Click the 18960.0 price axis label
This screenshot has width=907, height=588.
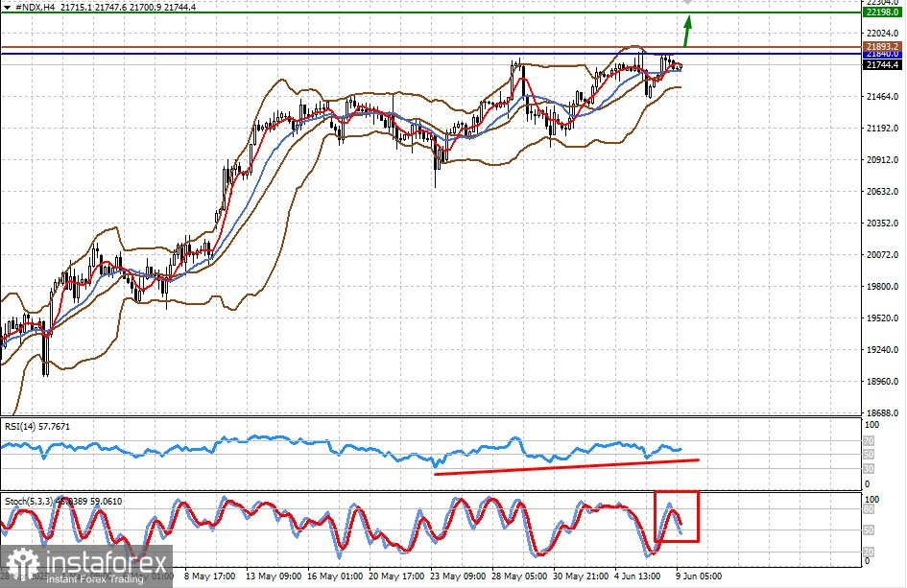coord(882,382)
